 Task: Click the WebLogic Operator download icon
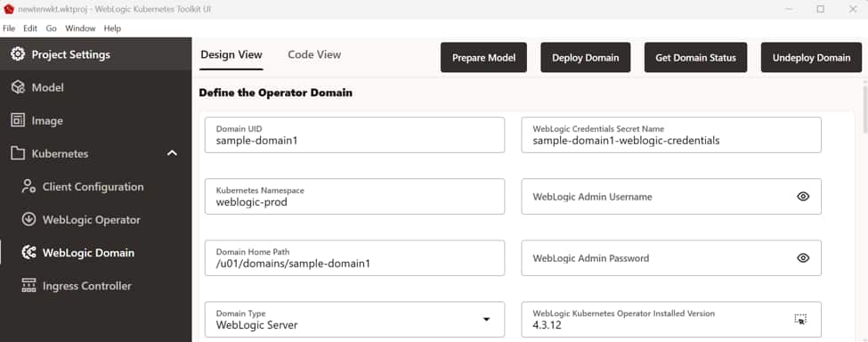[28, 220]
